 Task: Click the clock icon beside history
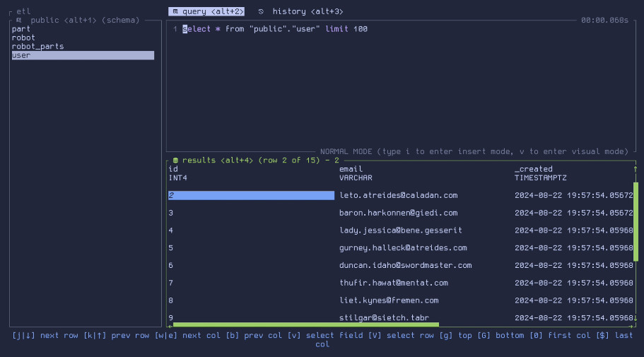pos(261,11)
